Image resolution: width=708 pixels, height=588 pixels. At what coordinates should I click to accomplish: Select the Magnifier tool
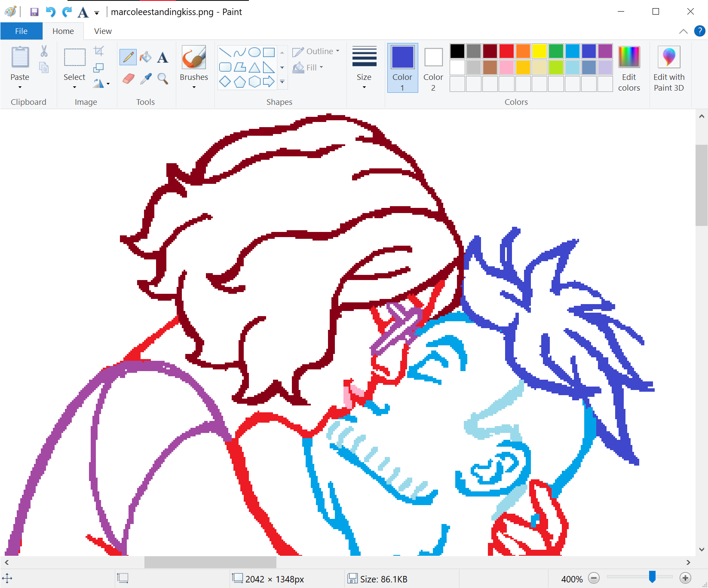click(162, 79)
